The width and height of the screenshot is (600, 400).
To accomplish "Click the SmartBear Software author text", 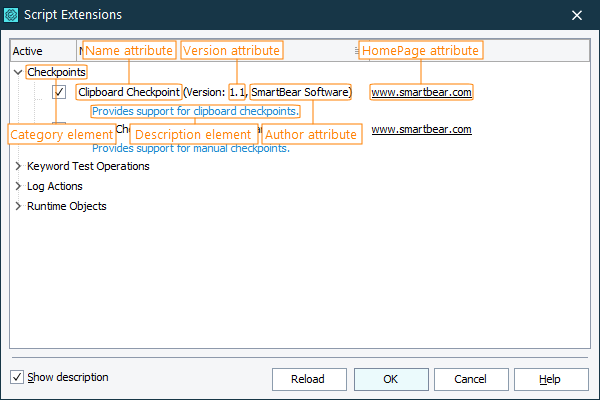I will (x=300, y=92).
